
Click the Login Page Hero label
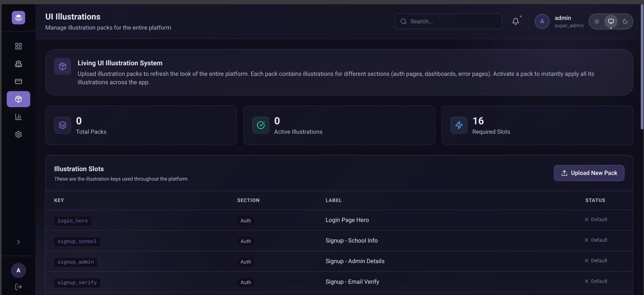(347, 220)
